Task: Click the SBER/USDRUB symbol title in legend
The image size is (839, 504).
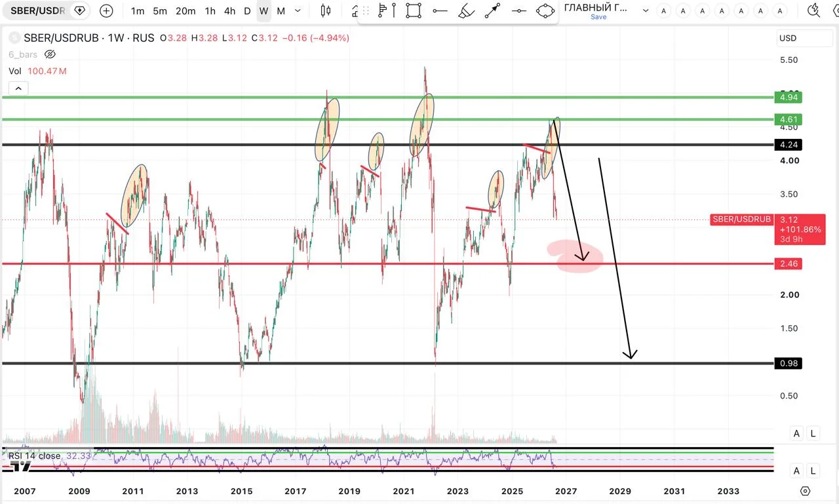Action: pos(89,38)
